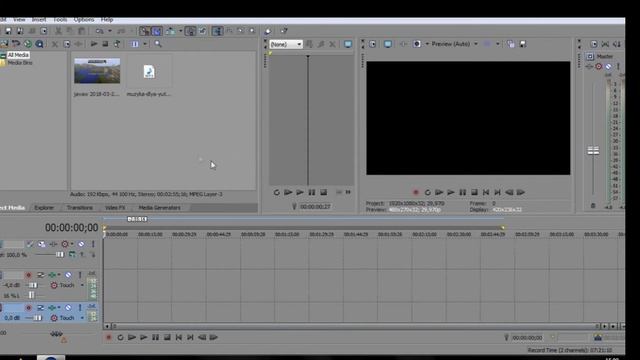Cut the selection using the scissors icon
The image size is (640, 360).
click(58, 31)
